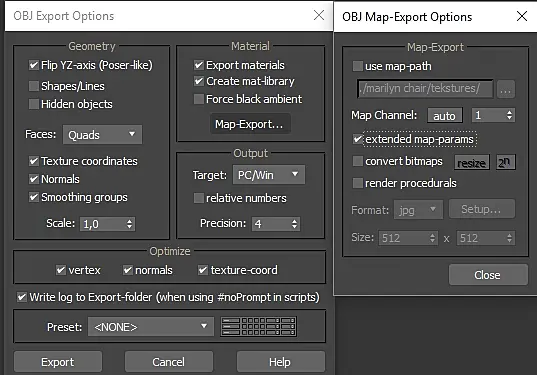Open the Faces Quads dropdown
This screenshot has width=537, height=375.
point(102,135)
